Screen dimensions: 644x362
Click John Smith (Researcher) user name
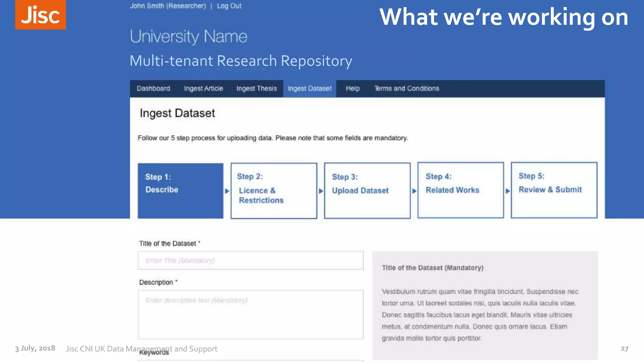pyautogui.click(x=168, y=6)
